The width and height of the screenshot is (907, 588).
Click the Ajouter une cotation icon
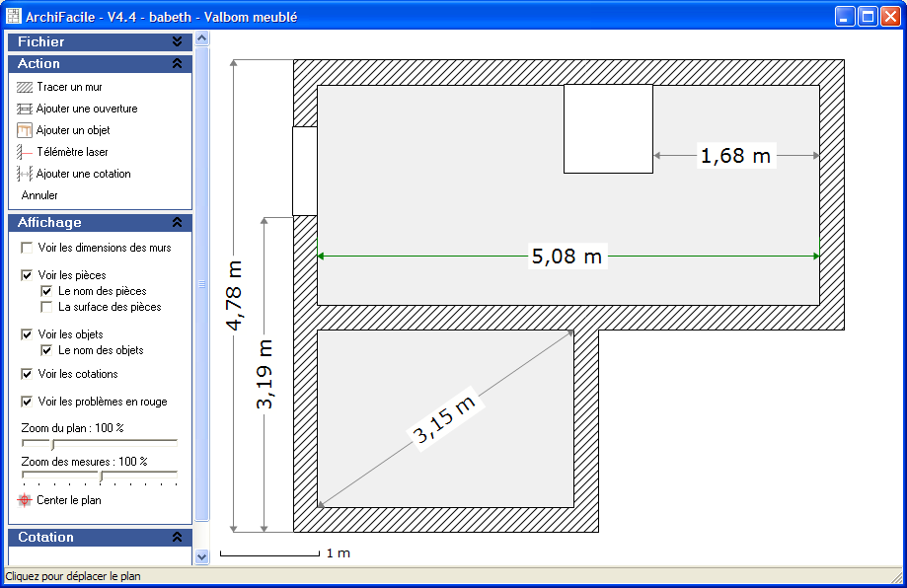[25, 174]
